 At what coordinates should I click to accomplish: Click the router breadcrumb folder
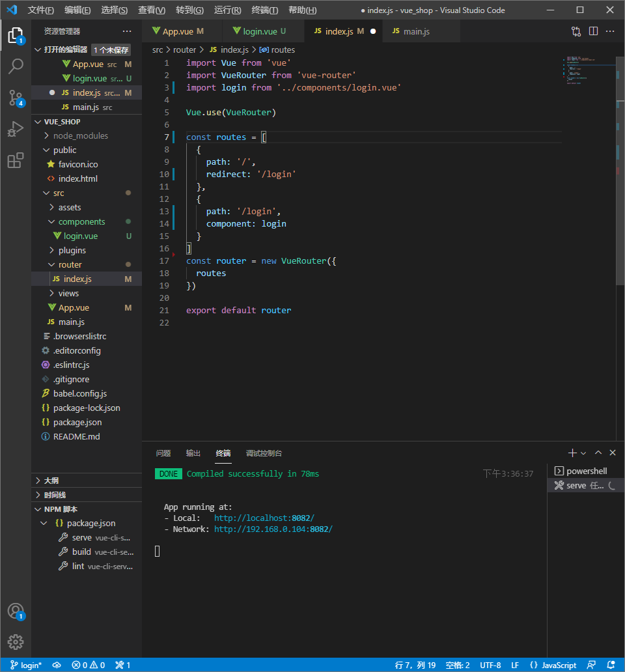coord(184,49)
